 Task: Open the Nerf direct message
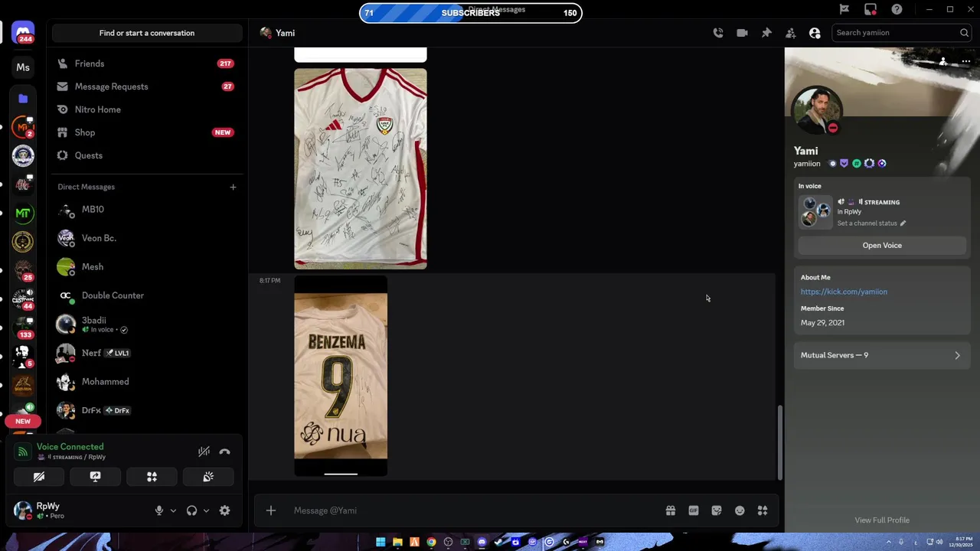click(145, 353)
